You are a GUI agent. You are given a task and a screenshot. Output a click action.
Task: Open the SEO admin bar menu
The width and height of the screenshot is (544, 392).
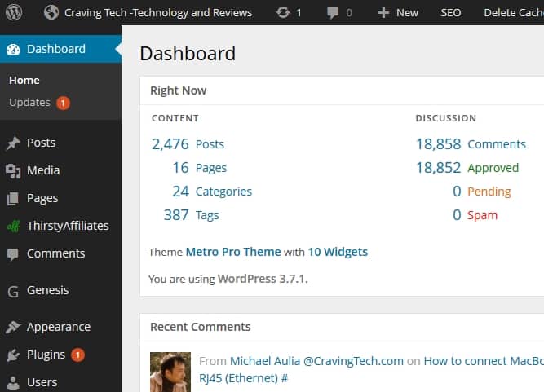[x=451, y=13]
